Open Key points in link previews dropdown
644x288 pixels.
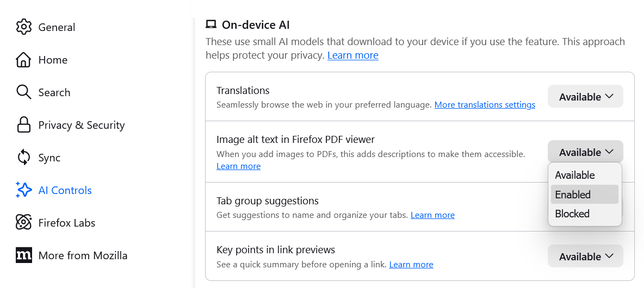click(x=585, y=256)
